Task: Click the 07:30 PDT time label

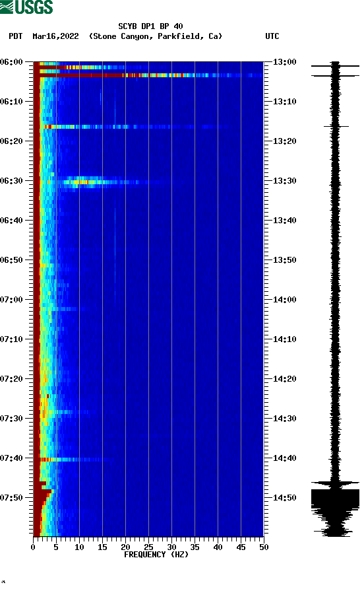Action: [x=11, y=419]
